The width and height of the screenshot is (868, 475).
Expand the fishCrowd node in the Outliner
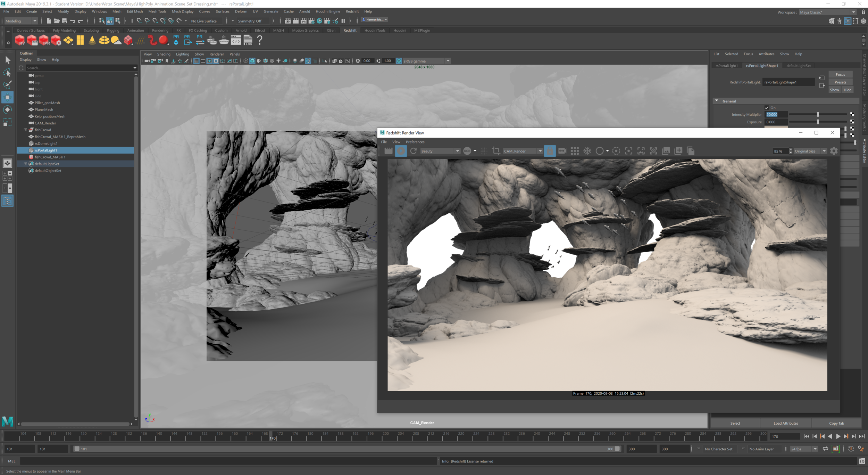[x=25, y=130]
